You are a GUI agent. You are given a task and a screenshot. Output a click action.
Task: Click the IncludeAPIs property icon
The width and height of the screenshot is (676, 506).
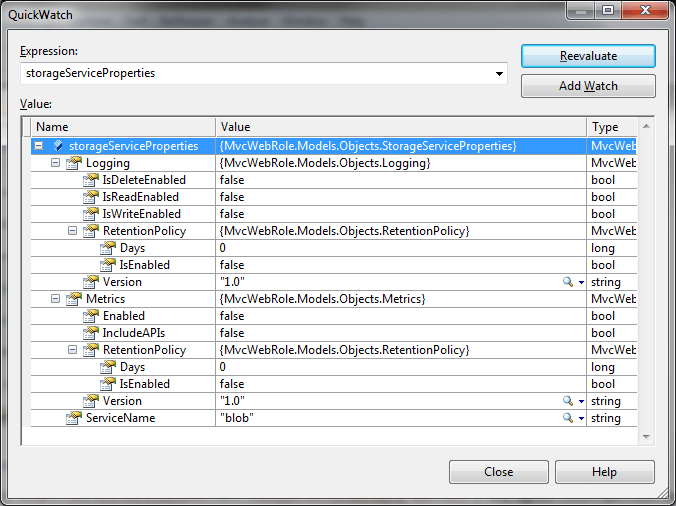[91, 333]
